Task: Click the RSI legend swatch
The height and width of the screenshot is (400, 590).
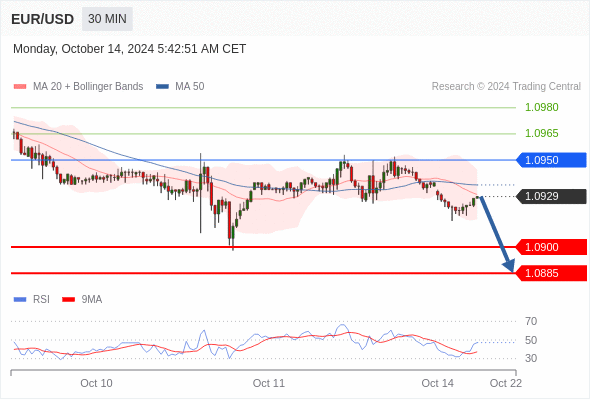Action: coord(20,300)
